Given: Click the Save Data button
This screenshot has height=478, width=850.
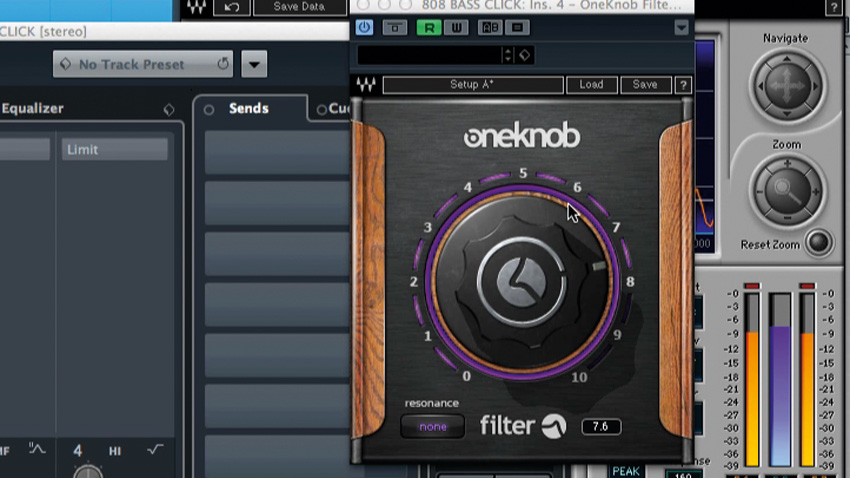Looking at the screenshot, I should click(299, 7).
